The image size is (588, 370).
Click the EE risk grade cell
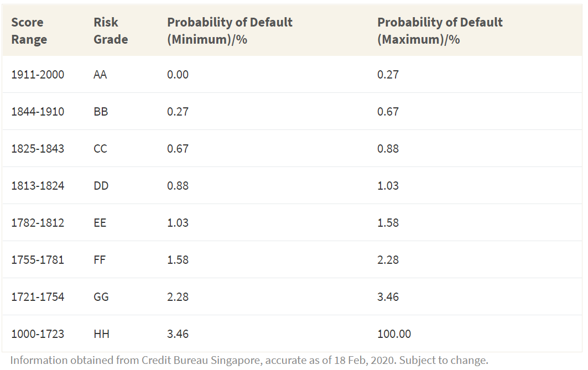(100, 223)
